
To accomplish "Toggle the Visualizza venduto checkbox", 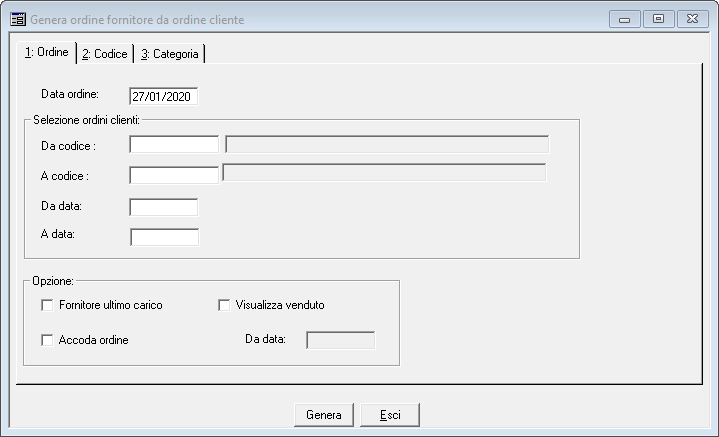I will click(x=224, y=305).
